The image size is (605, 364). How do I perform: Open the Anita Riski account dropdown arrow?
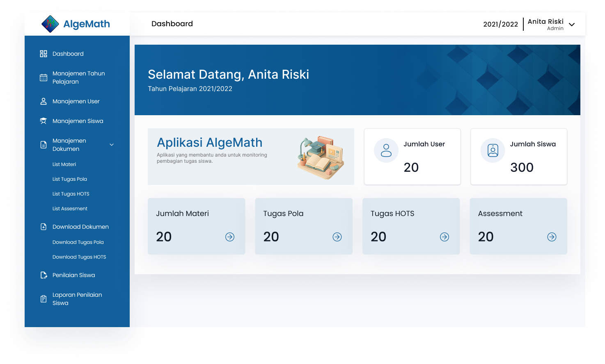pyautogui.click(x=572, y=25)
